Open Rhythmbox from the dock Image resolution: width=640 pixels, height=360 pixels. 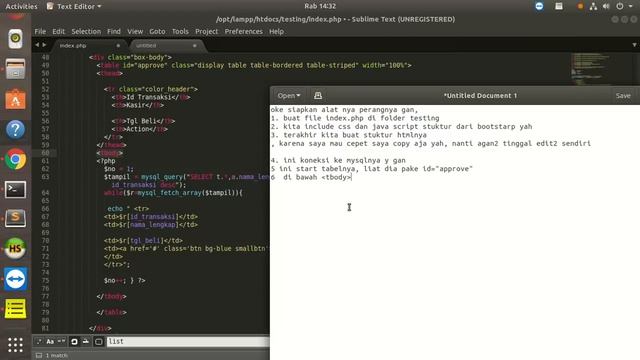pos(16,39)
